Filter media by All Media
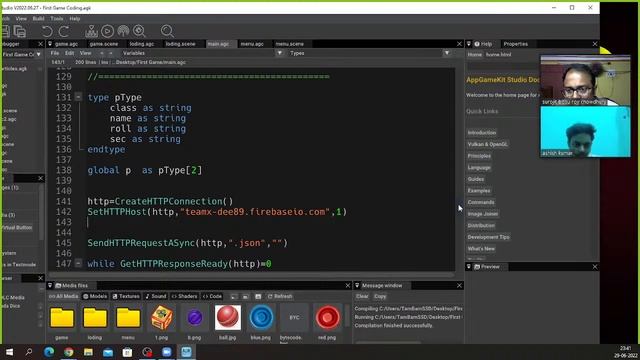This screenshot has width=640, height=360. click(64, 296)
